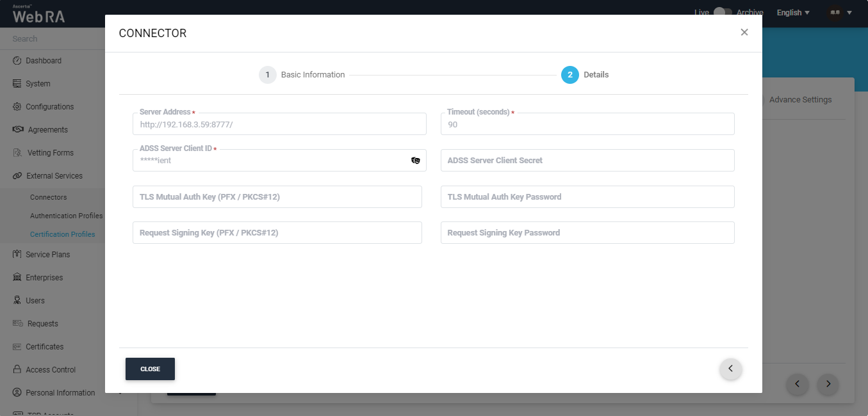Click the Dashboard sidebar icon

click(x=17, y=61)
